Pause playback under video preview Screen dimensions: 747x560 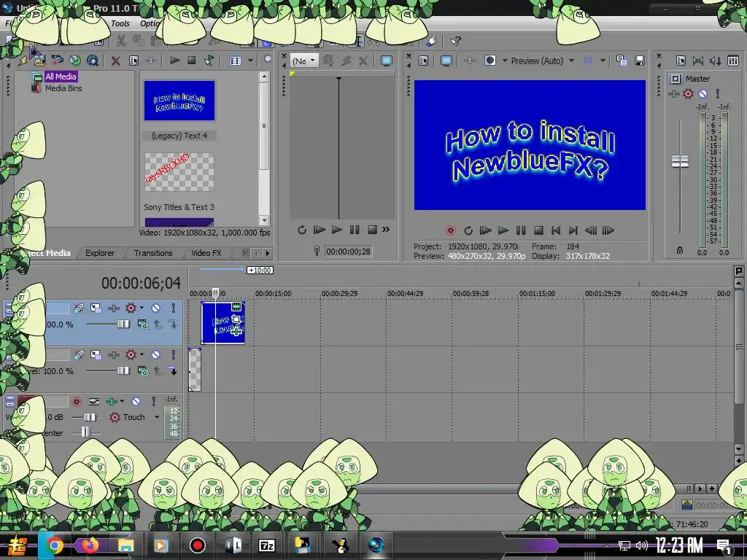[x=521, y=230]
